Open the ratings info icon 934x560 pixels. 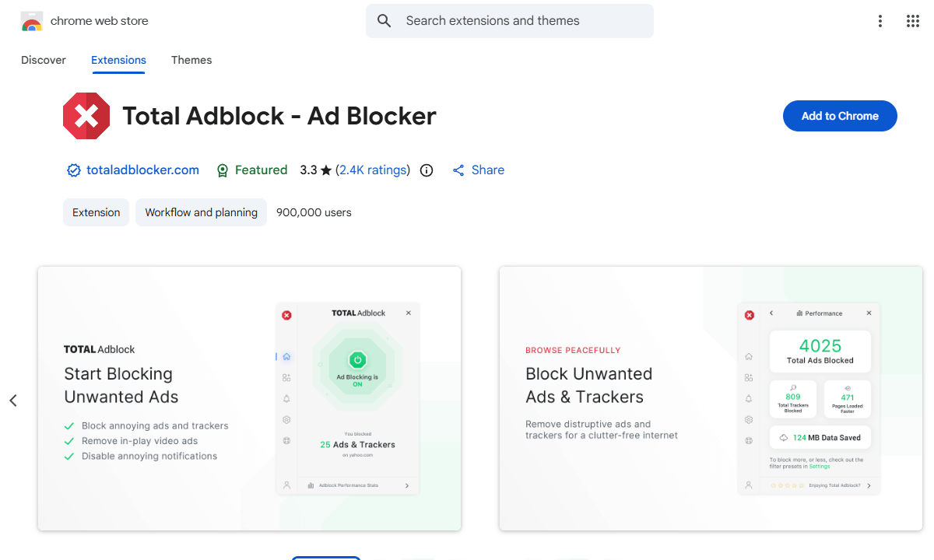coord(426,170)
